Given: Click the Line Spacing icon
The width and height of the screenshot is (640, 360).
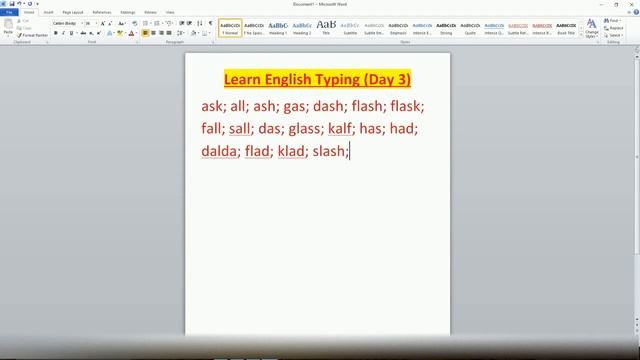Looking at the screenshot, I should tap(180, 33).
